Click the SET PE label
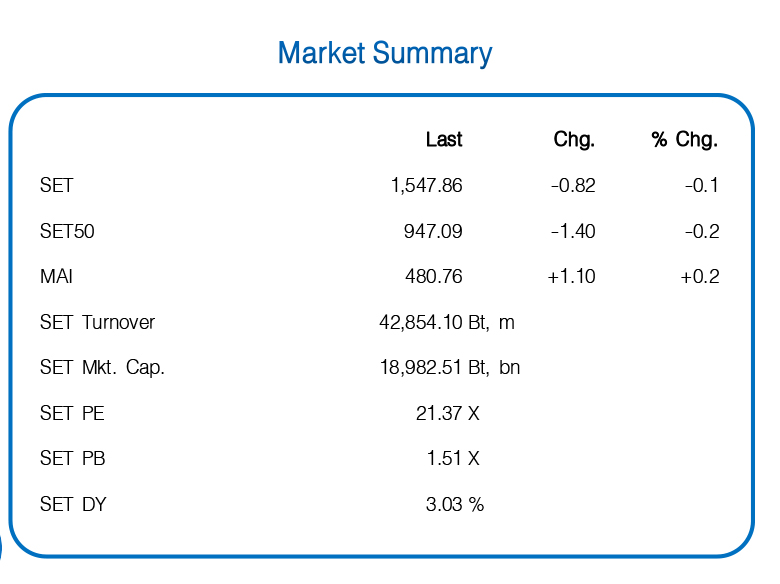Image resolution: width=780 pixels, height=584 pixels. point(72,413)
